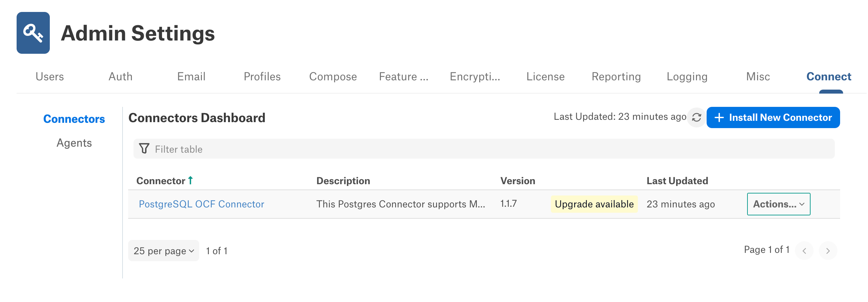
Task: Select Connectors in the left sidebar
Action: tap(74, 119)
